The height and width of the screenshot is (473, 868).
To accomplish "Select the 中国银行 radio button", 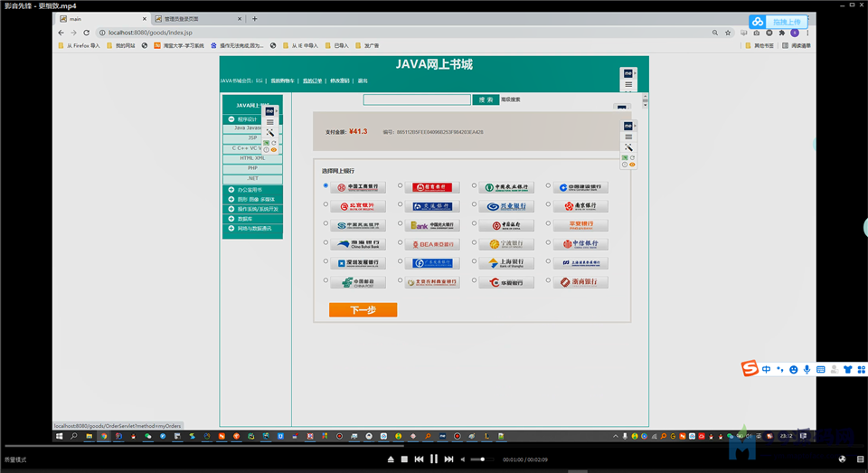I will coord(474,223).
